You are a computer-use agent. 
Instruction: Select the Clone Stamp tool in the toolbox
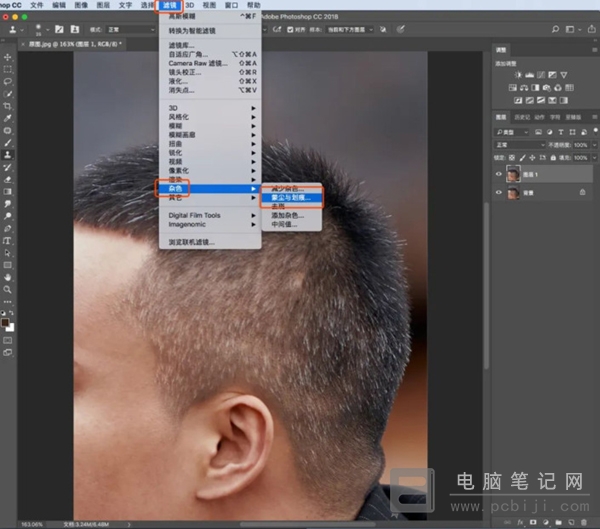click(x=7, y=155)
